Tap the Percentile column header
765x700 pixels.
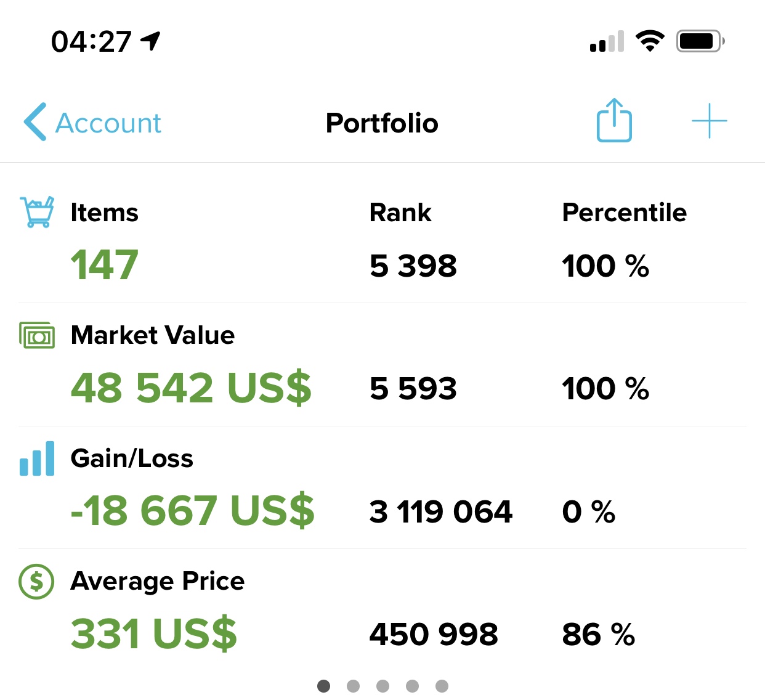tap(624, 213)
